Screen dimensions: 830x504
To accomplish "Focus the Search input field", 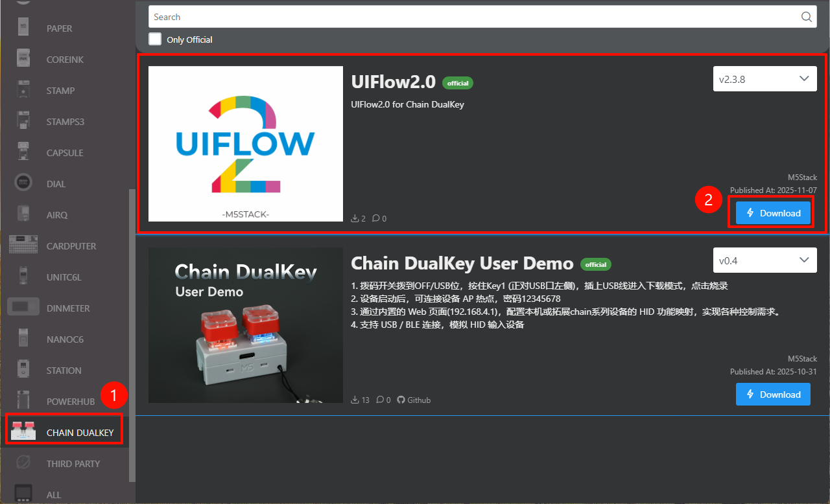I will 473,17.
